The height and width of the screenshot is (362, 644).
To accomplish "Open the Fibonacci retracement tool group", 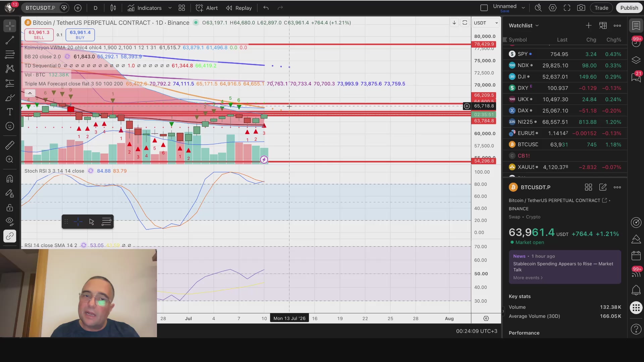I will (10, 54).
